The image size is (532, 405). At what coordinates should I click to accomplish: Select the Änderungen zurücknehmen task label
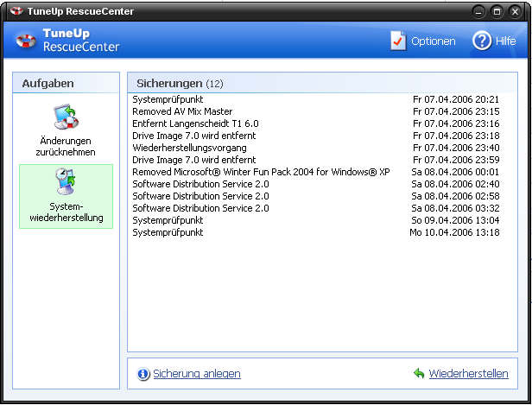tap(66, 147)
